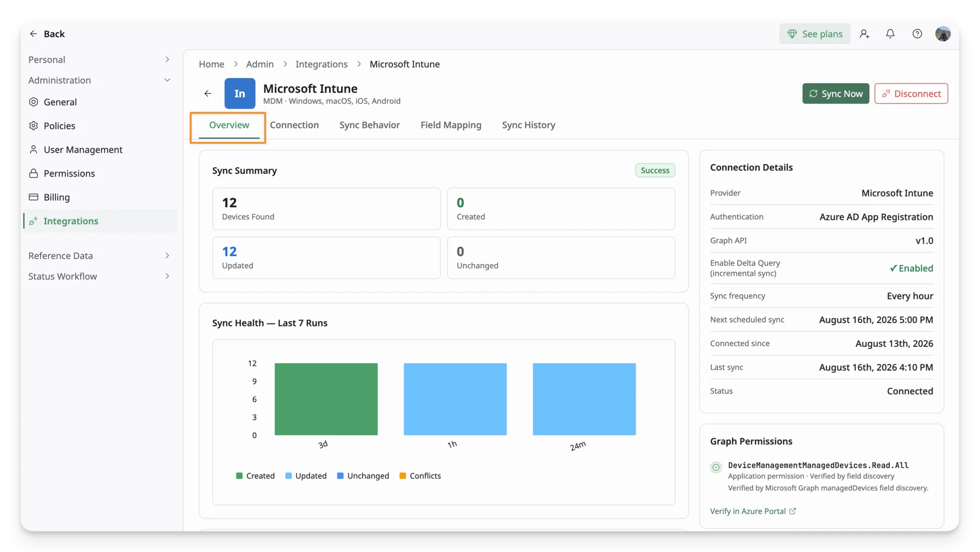This screenshot has height=552, width=980.
Task: Expand the Reference Data section
Action: [x=167, y=256]
